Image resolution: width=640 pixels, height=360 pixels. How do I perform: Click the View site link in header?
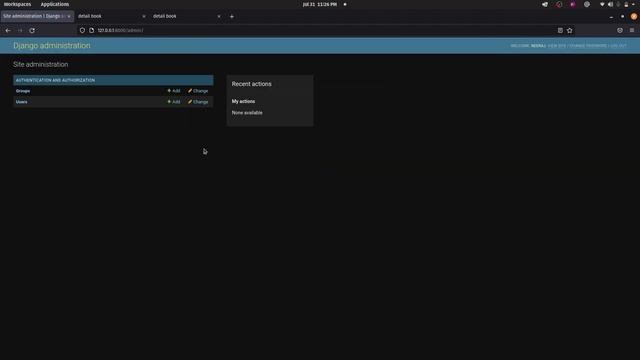[x=557, y=46]
